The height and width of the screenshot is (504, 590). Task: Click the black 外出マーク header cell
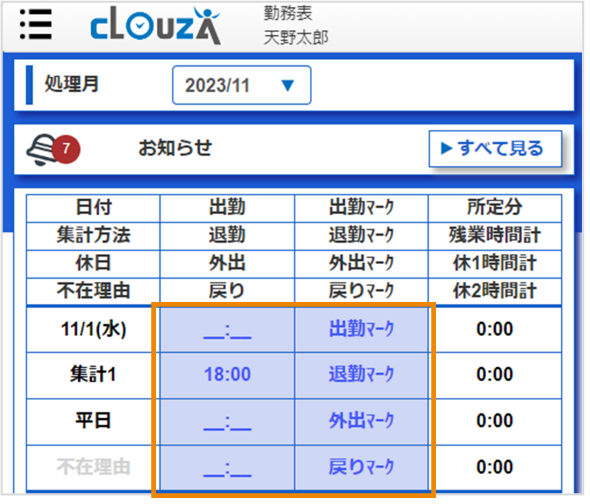pos(361,263)
